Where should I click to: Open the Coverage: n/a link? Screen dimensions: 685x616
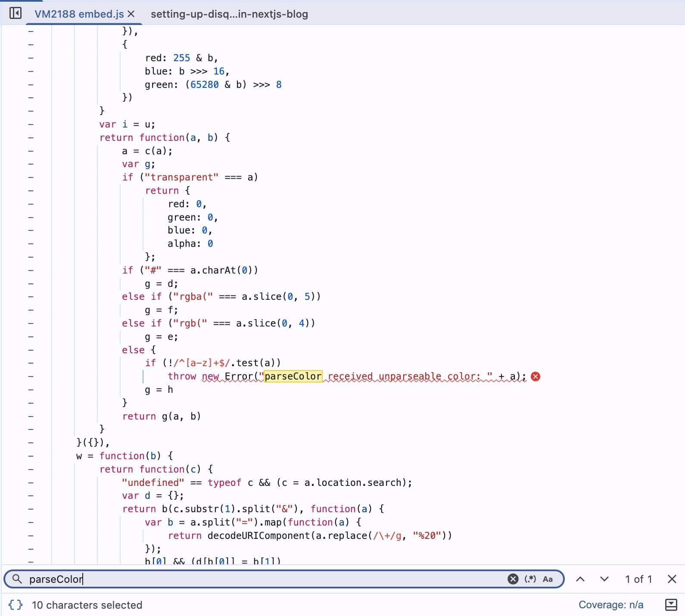click(x=610, y=605)
